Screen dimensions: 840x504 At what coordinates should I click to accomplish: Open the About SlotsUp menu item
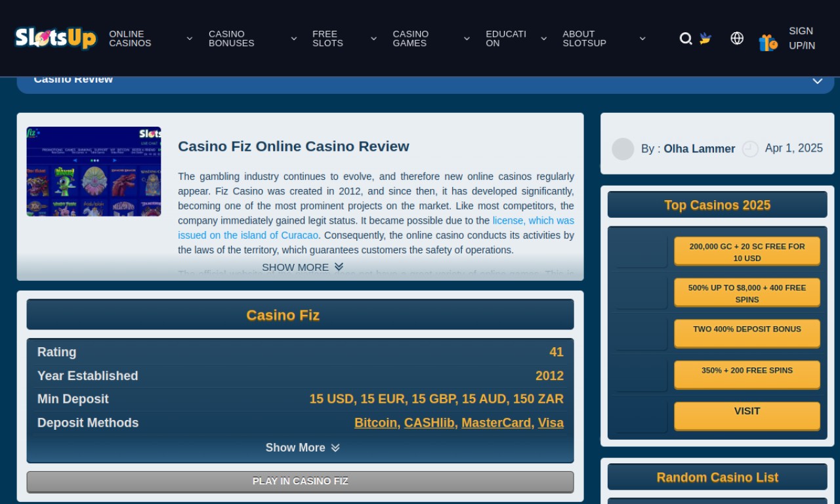584,39
